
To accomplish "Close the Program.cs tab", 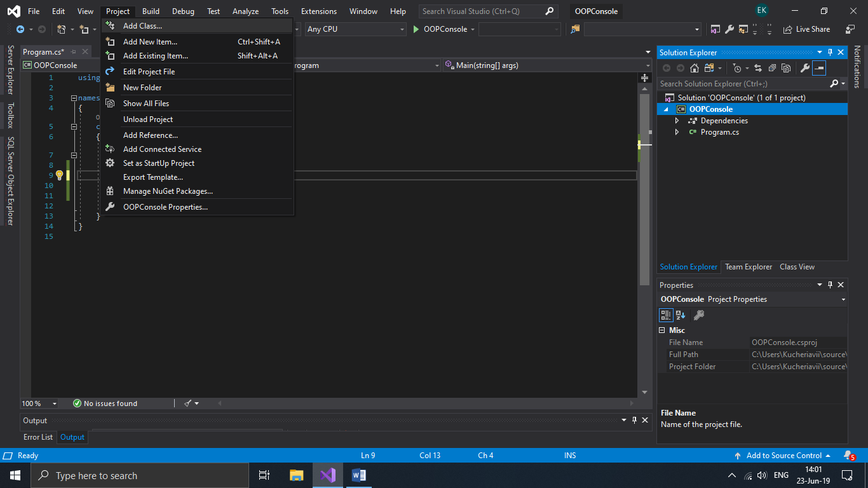I will pos(86,52).
